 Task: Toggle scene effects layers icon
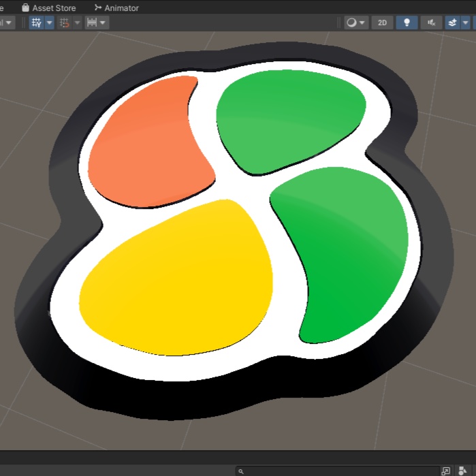(452, 22)
